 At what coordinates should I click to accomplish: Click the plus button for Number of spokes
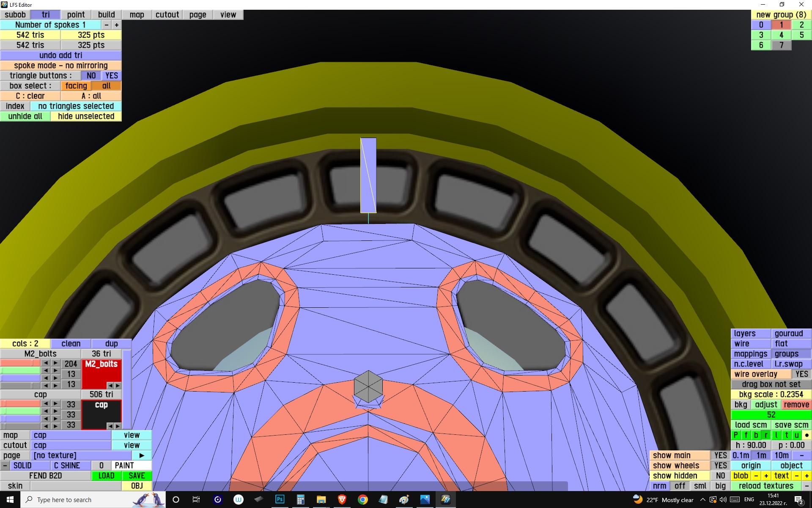pos(117,25)
